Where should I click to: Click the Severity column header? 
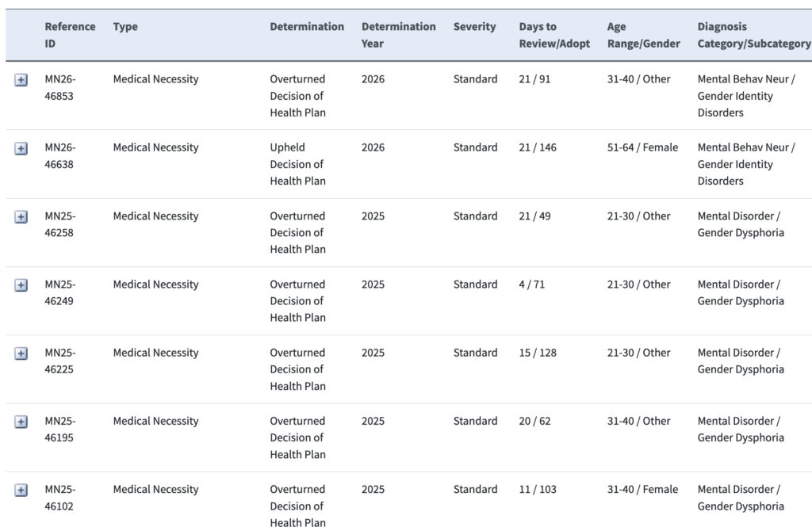474,26
